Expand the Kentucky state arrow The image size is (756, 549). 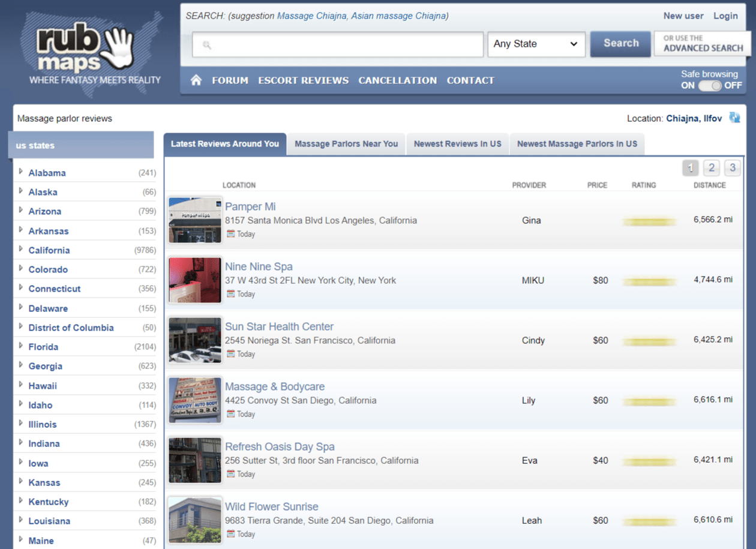click(21, 501)
